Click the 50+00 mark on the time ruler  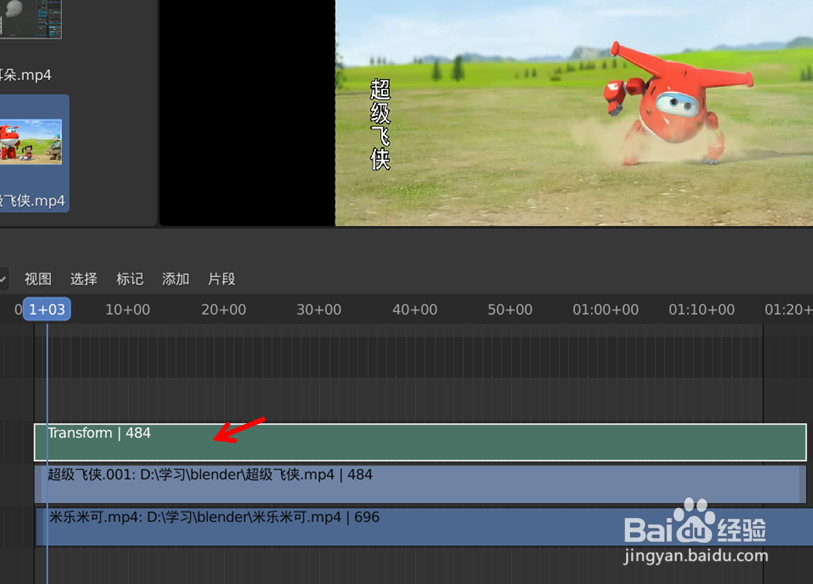[x=510, y=310]
